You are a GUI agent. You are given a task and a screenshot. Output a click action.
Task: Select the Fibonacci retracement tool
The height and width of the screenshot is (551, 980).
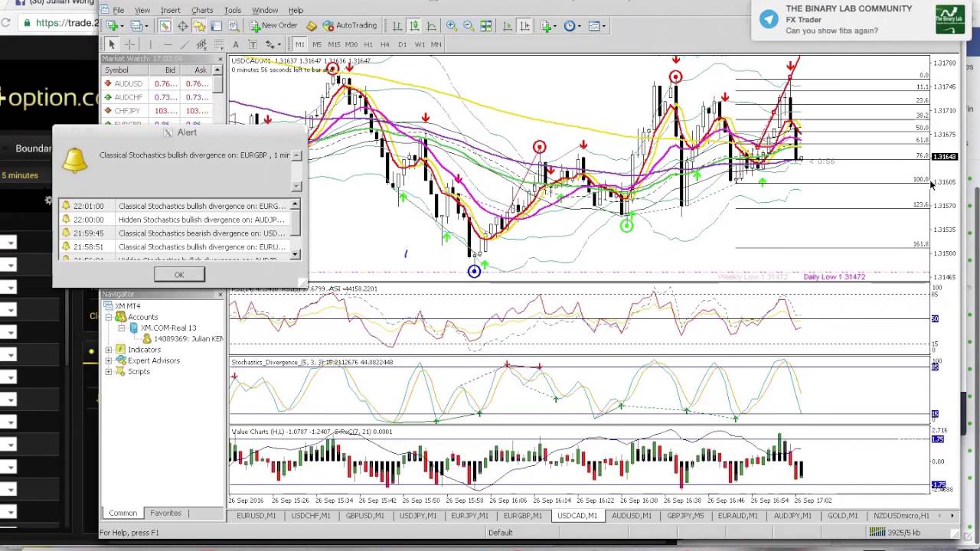pyautogui.click(x=219, y=44)
